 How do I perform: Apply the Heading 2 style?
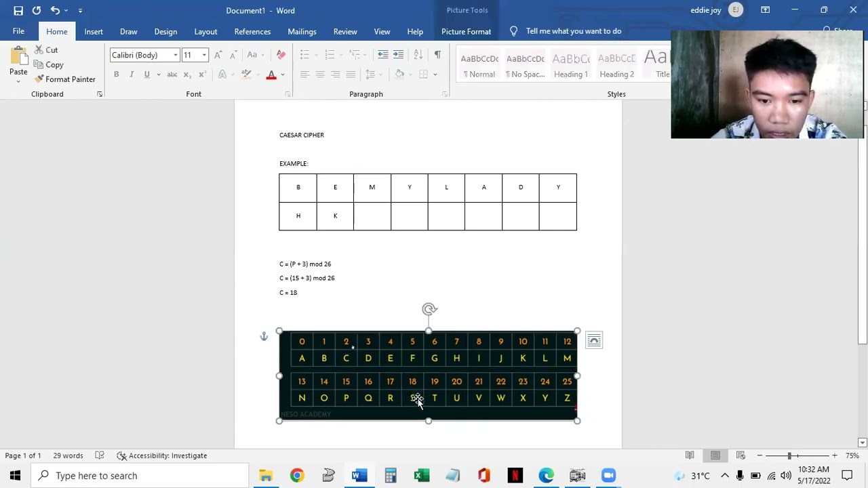[616, 65]
